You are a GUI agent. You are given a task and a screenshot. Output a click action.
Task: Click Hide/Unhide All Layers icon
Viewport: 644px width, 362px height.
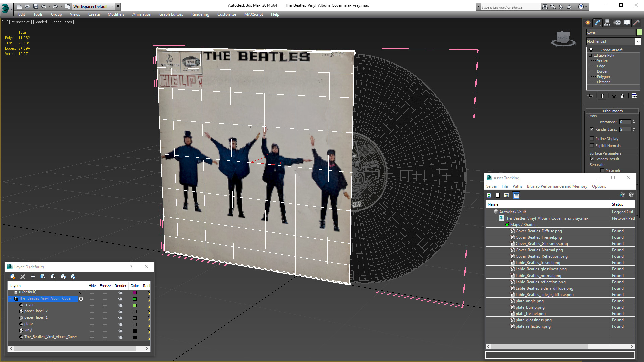(63, 277)
